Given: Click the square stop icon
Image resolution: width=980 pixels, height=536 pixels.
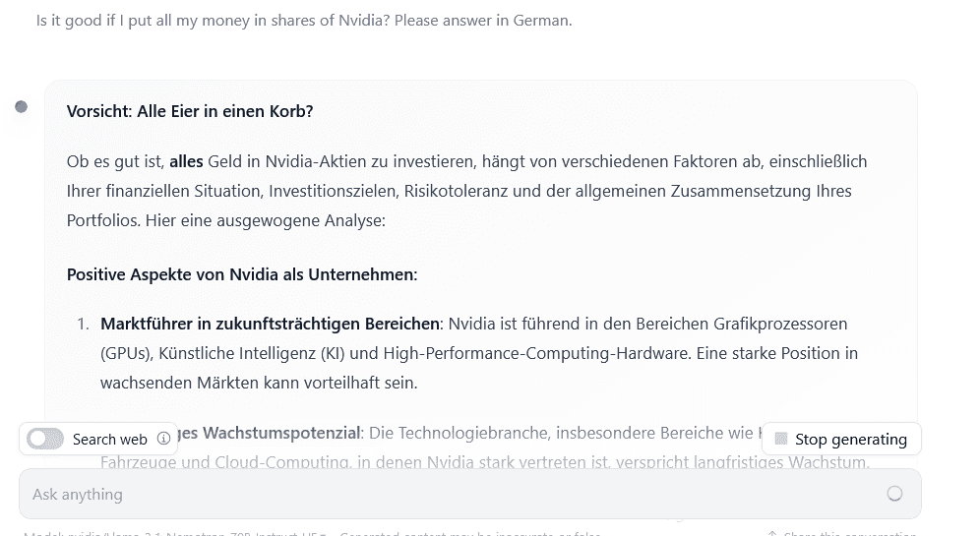Looking at the screenshot, I should click(781, 439).
